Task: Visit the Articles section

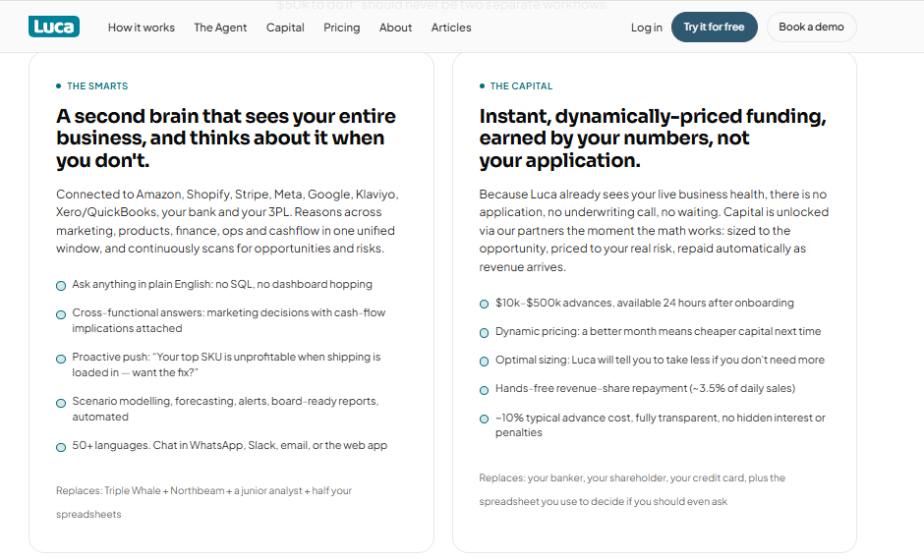Action: [451, 28]
